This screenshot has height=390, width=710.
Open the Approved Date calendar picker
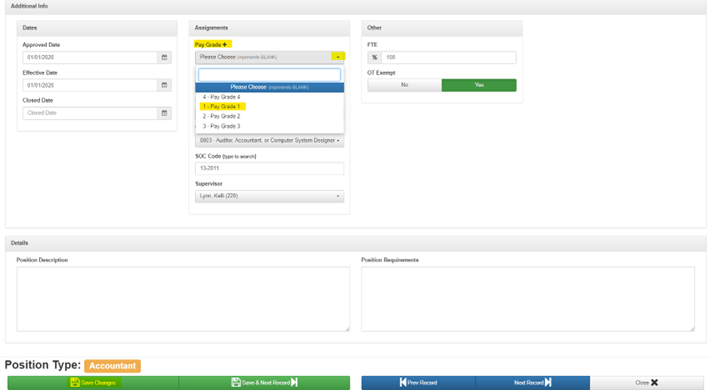(x=164, y=58)
